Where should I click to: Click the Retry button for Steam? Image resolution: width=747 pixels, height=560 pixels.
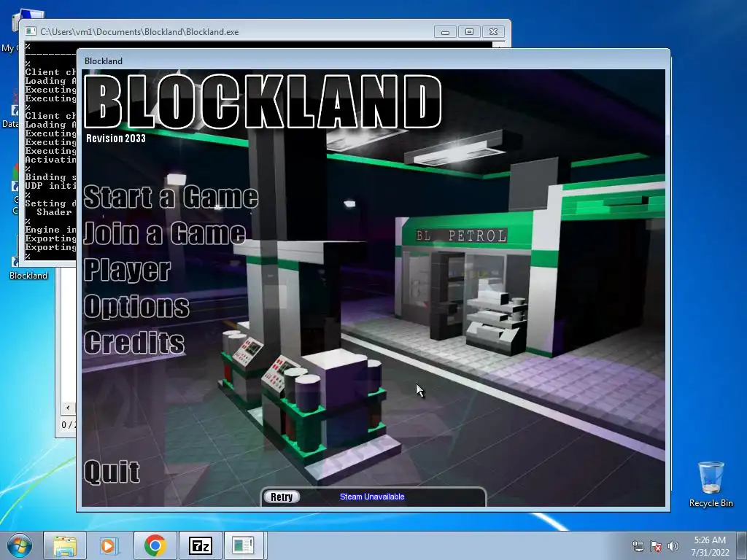(x=282, y=497)
